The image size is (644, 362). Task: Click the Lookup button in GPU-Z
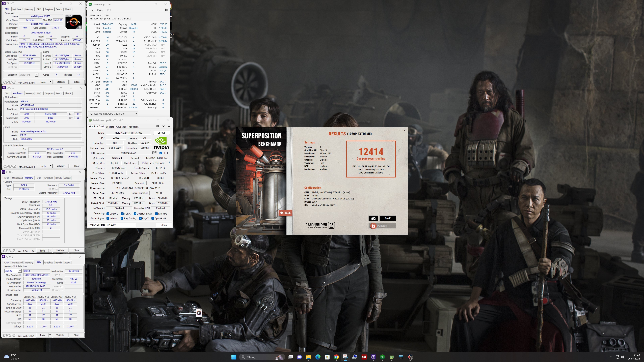tap(162, 133)
